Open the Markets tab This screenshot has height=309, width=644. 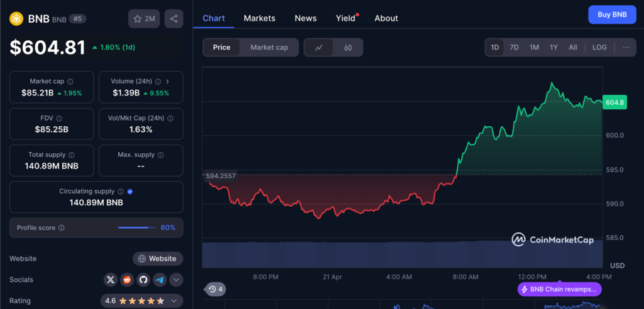point(259,18)
